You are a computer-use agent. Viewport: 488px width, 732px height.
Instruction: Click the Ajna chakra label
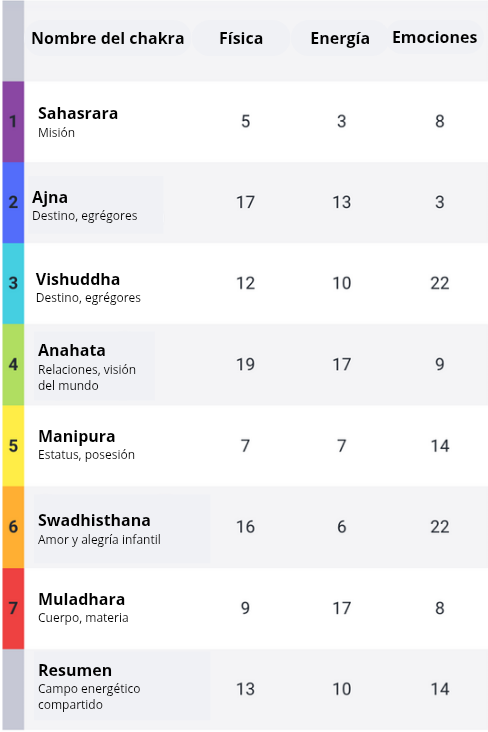pos(50,197)
